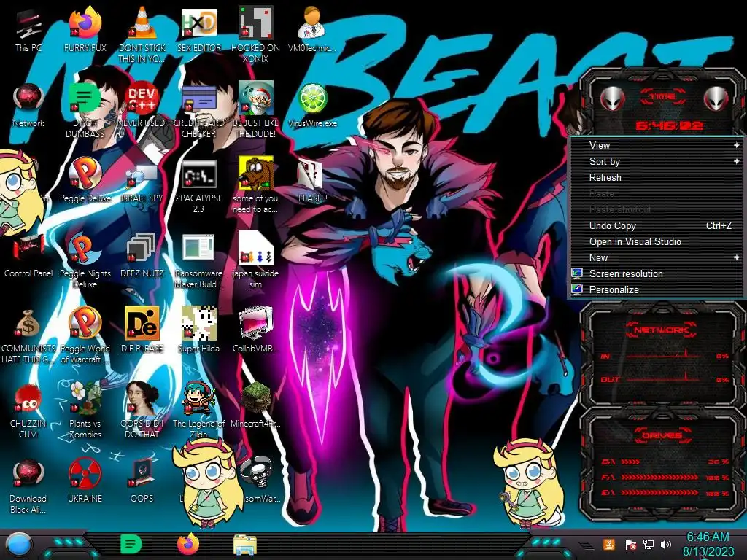Viewport: 747px width, 560px height.
Task: Open the taskbar clock showing 6:46 AM
Action: [x=708, y=544]
